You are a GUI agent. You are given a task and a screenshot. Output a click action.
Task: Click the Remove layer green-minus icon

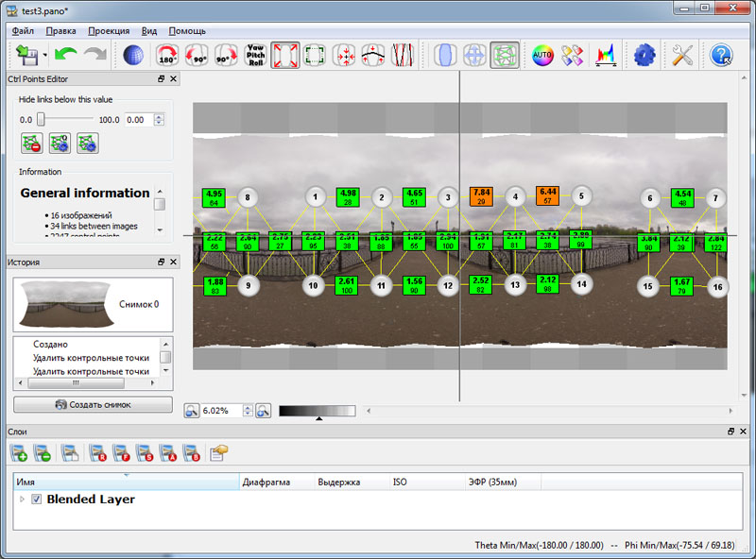click(x=42, y=453)
